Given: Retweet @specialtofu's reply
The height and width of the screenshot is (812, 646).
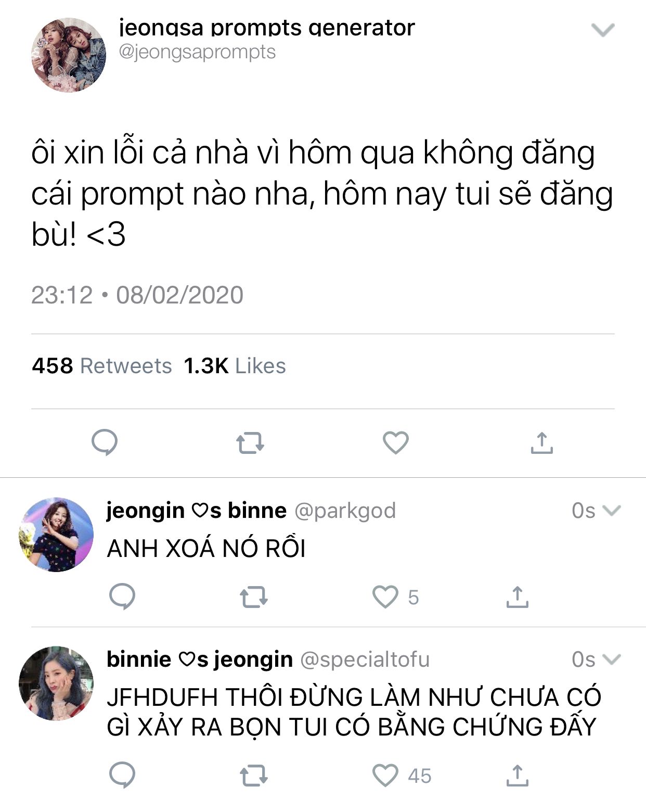Looking at the screenshot, I should point(254,776).
